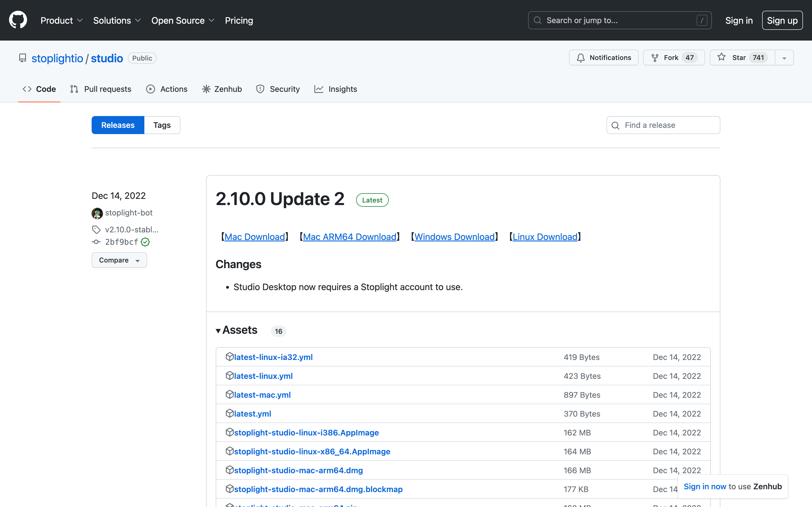The width and height of the screenshot is (812, 507).
Task: Click the Zenhub asterisk icon
Action: (206, 89)
